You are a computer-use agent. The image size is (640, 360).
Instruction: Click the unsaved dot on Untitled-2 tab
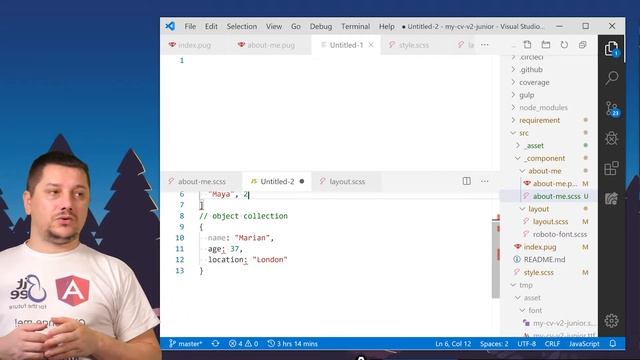coord(302,181)
